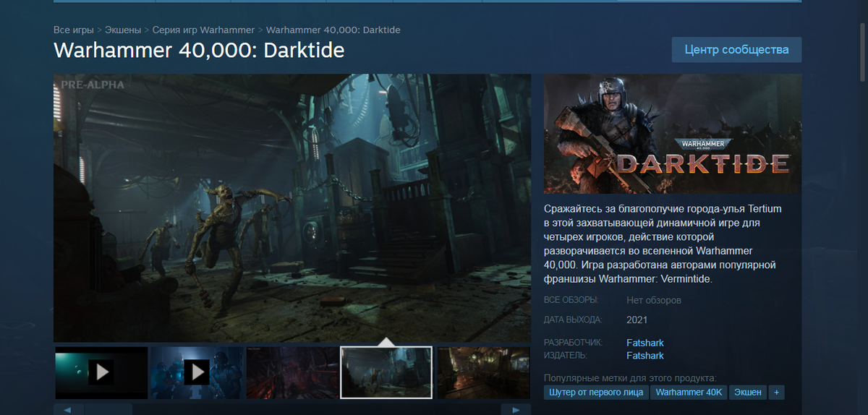868x415 pixels.
Task: Play the second video trailer thumbnail
Action: [x=197, y=372]
